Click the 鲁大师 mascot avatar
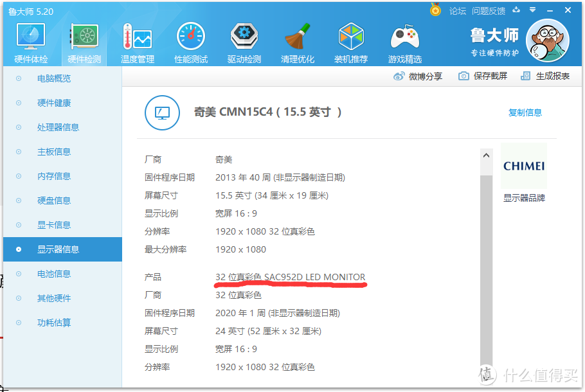Screen dimensions: 585x392 pos(547,40)
